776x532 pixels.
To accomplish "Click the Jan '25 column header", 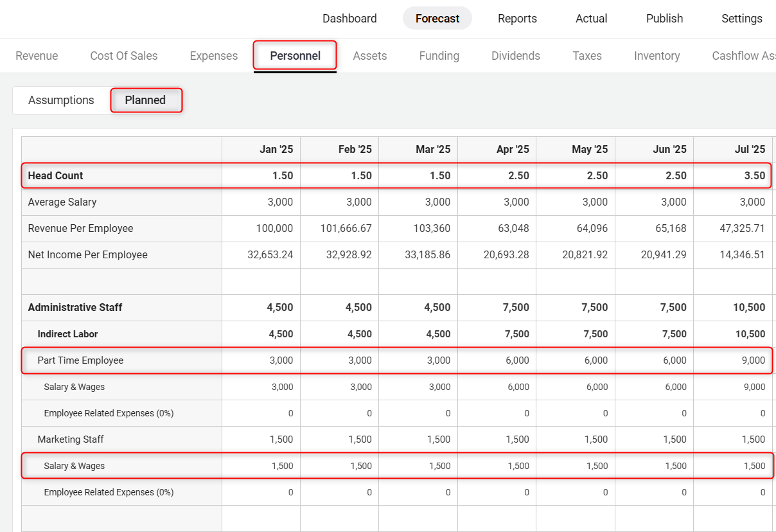I will [x=276, y=149].
